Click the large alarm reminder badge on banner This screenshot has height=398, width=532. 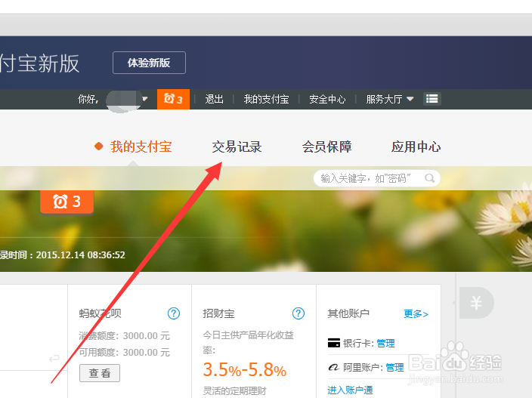[66, 202]
